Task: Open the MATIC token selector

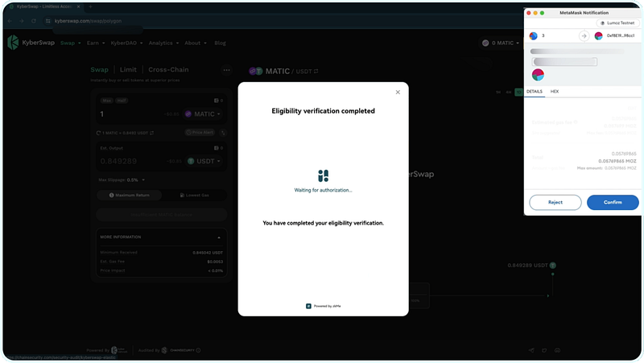Action: pos(204,113)
